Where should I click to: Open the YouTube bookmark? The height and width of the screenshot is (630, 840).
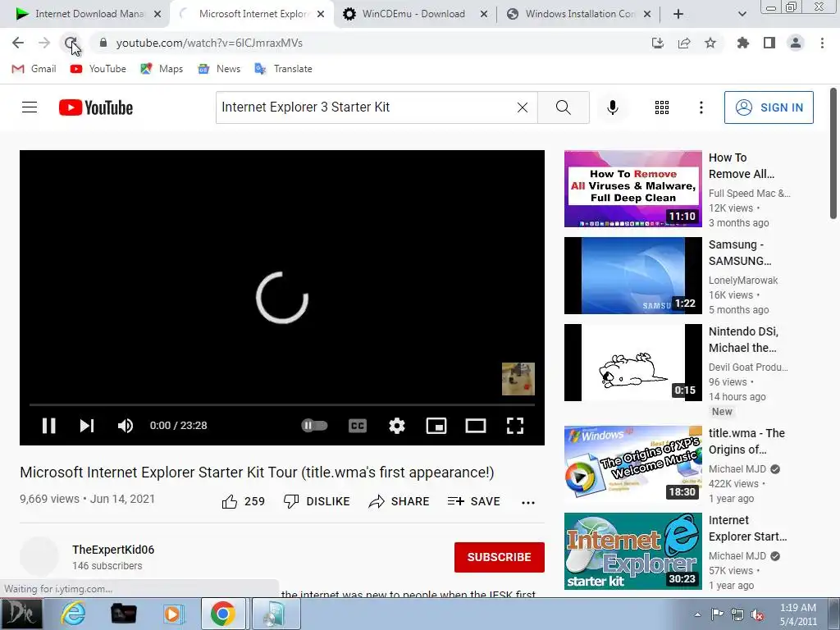tap(98, 69)
